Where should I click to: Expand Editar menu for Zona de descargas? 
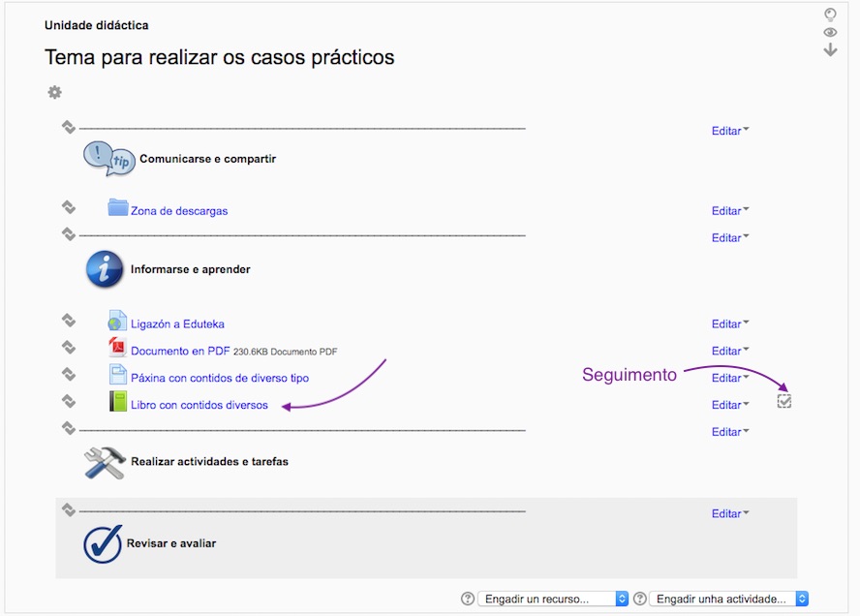(x=730, y=211)
